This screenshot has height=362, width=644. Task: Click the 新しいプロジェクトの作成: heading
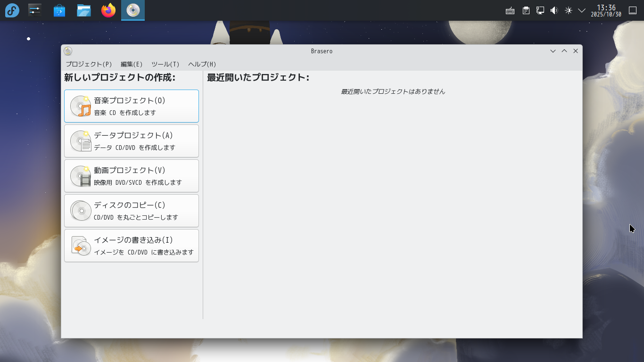[x=120, y=77]
